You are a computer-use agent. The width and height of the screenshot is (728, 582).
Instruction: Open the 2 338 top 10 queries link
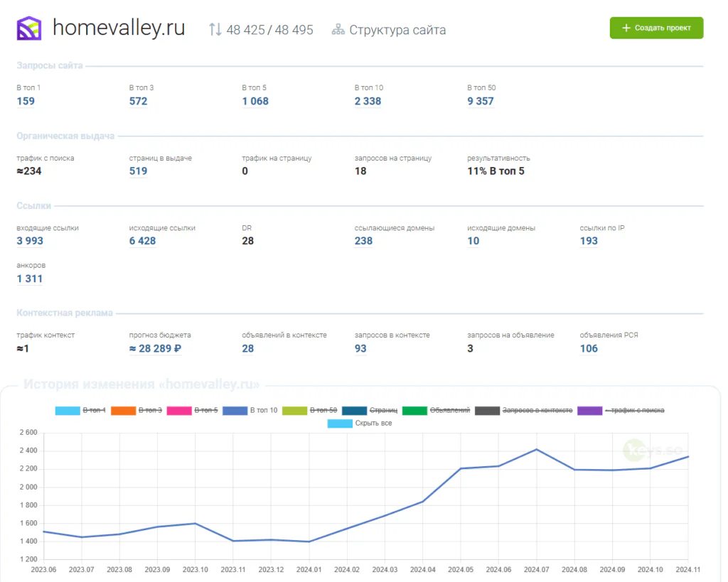click(368, 101)
